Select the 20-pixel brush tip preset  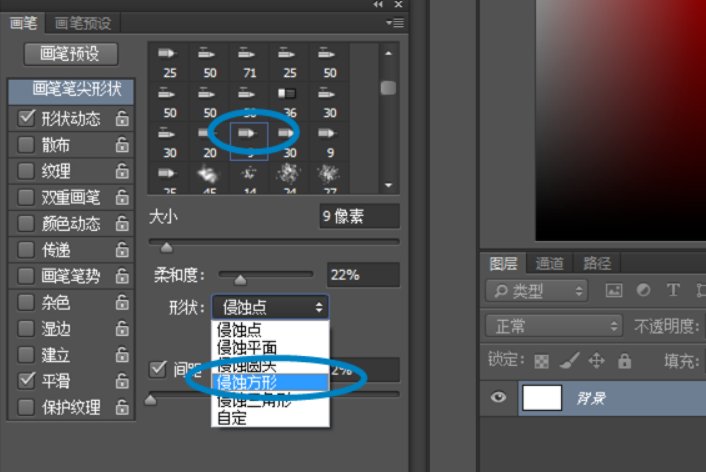pos(209,142)
